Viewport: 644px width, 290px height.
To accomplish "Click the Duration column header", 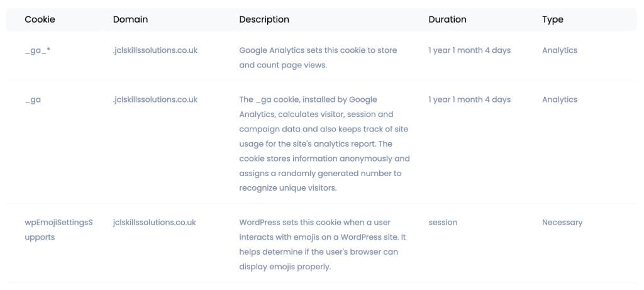I will pyautogui.click(x=447, y=20).
